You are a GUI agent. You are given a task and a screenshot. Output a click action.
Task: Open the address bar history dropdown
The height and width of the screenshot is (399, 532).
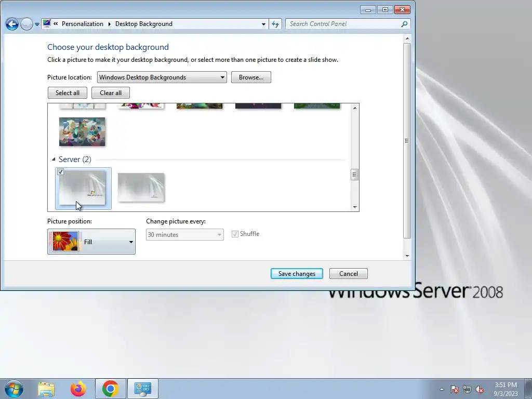tap(263, 24)
